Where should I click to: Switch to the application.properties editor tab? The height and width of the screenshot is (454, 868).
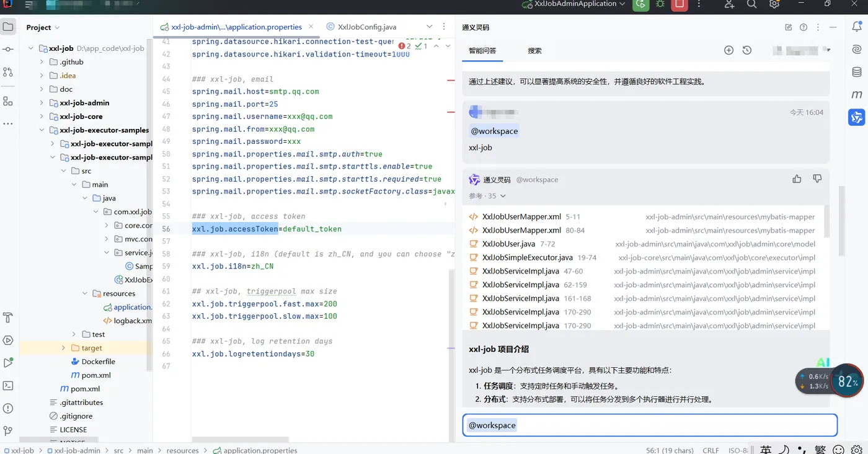237,27
